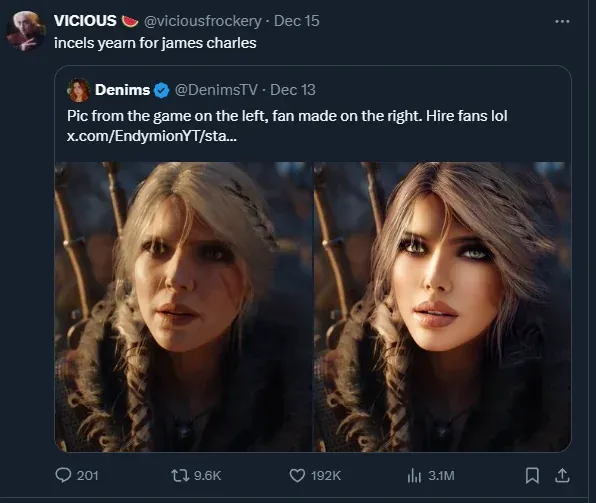Like the tweet with heart icon
Screen dimensions: 596x503
(297, 475)
